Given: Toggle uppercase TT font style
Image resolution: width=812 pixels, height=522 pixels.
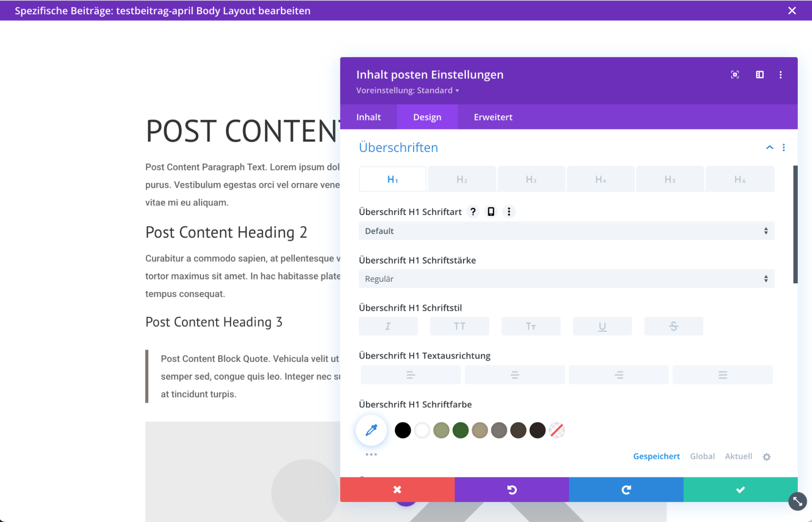Looking at the screenshot, I should [459, 326].
